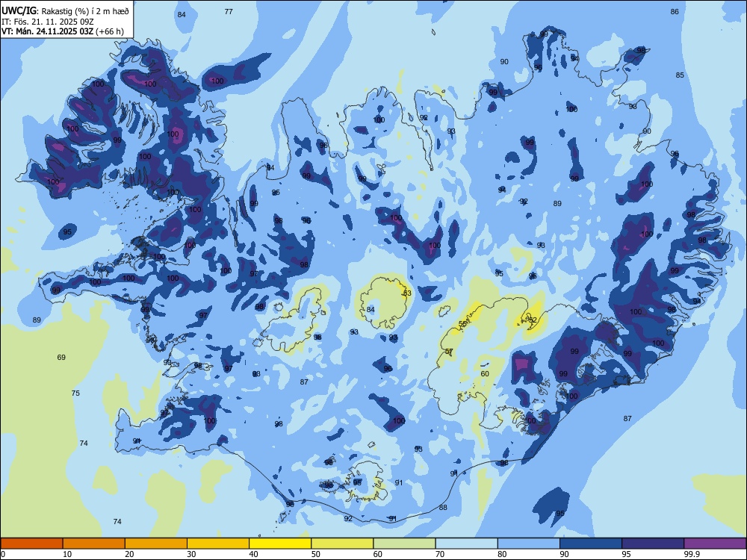Viewport: 747px width, 560px height.
Task: Click the pale blue 70–80 legend swatch
Action: [x=466, y=544]
